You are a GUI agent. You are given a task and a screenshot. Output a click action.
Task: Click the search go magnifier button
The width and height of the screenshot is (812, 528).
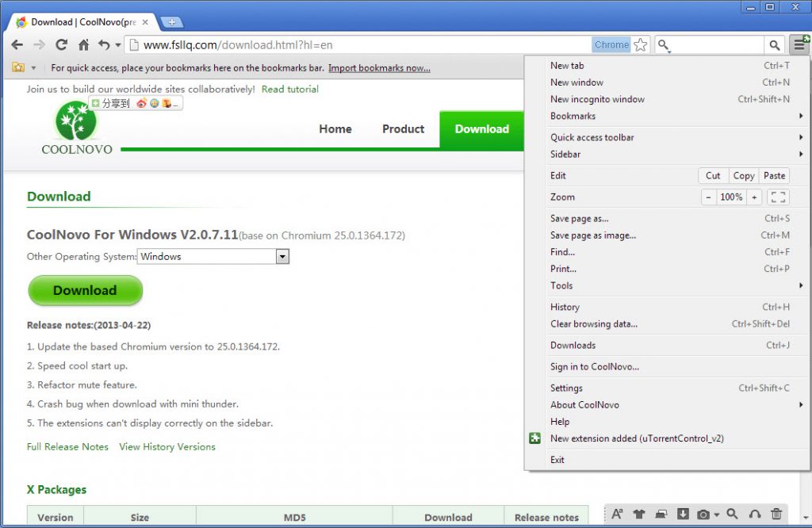tap(774, 45)
